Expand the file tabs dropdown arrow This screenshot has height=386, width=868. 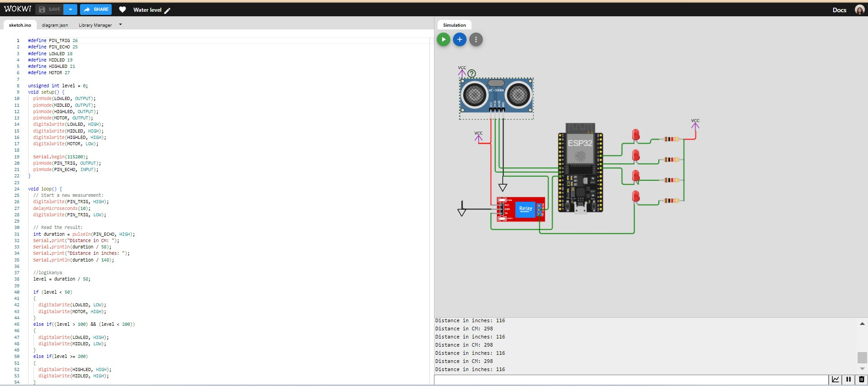point(120,24)
